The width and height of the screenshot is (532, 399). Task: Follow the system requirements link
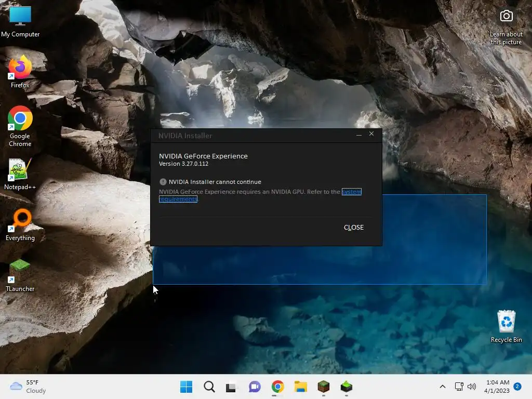point(352,192)
